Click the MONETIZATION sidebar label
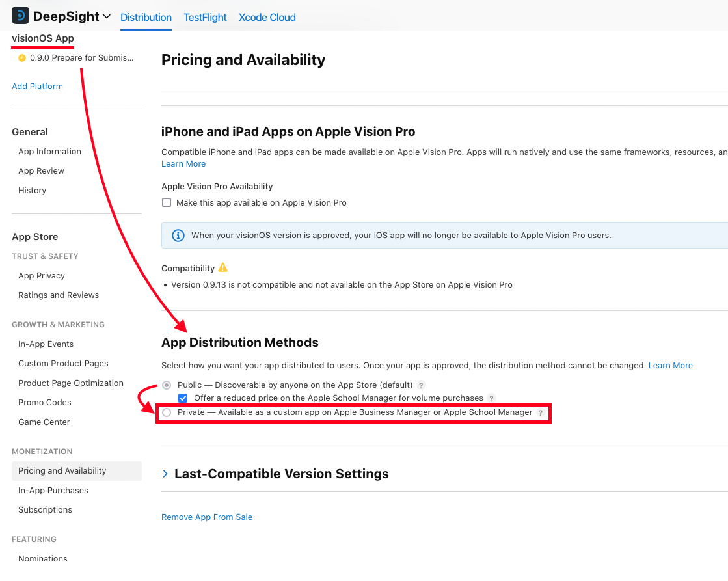The width and height of the screenshot is (728, 581). click(42, 452)
